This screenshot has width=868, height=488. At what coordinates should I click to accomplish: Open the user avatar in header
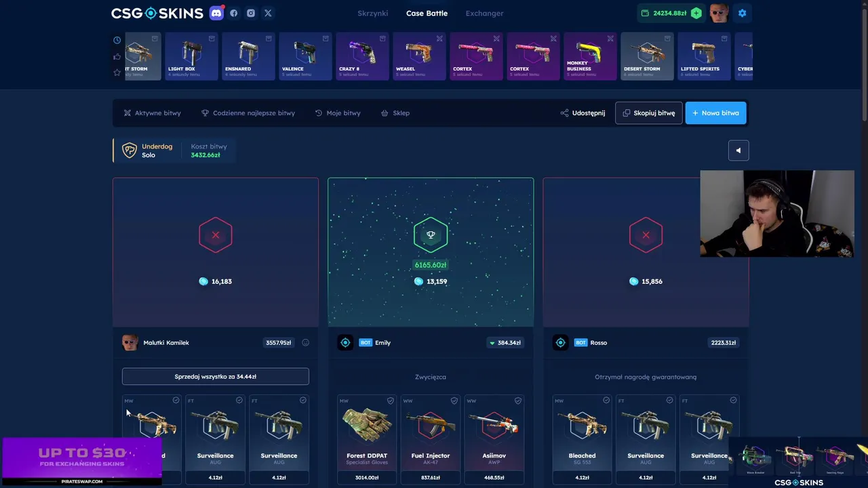[x=719, y=13]
